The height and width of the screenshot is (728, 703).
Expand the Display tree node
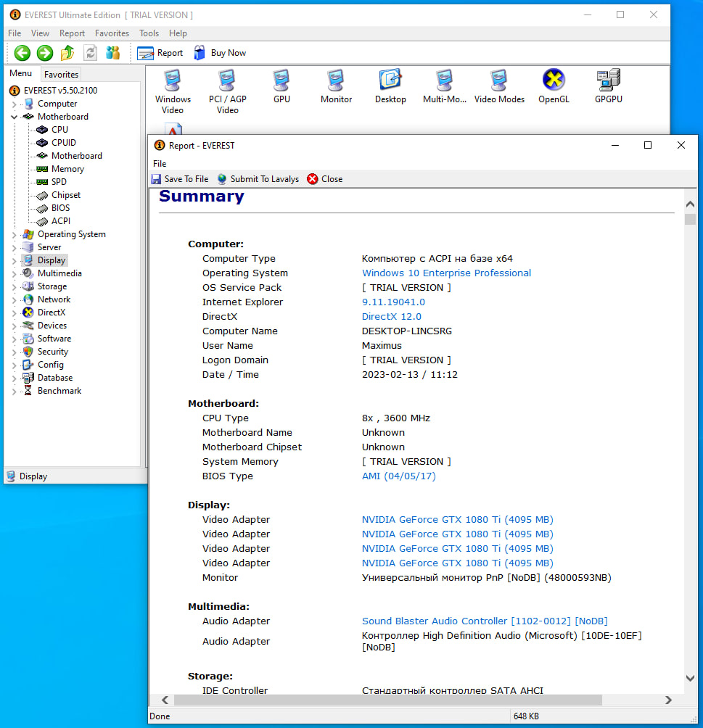[14, 260]
